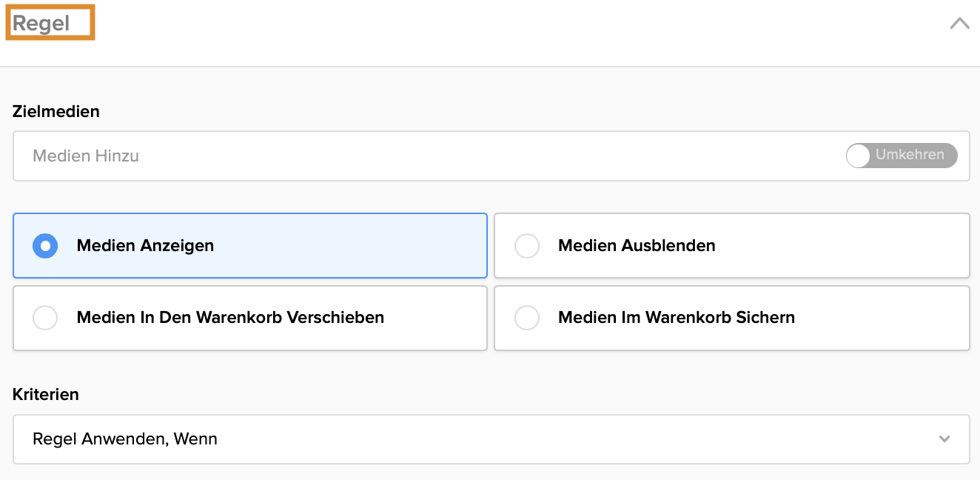Viewport: 980px width, 480px height.
Task: Click the Medien Anzeigen option label
Action: [x=145, y=246]
